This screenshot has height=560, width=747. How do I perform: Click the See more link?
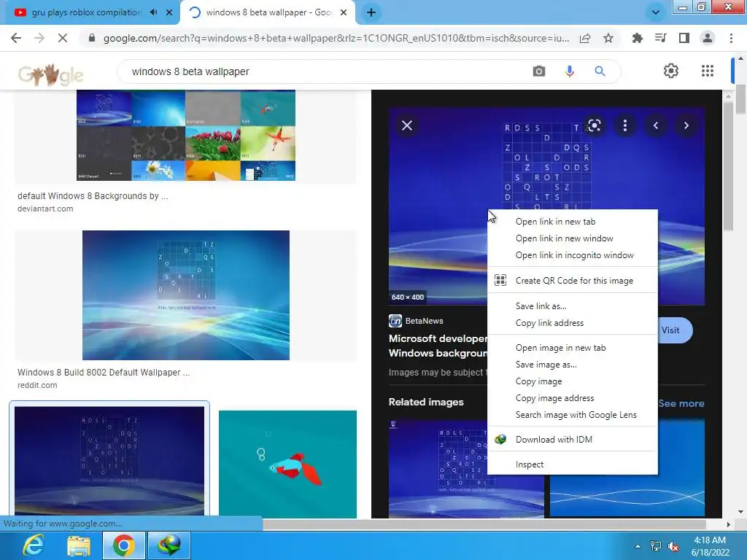(681, 403)
